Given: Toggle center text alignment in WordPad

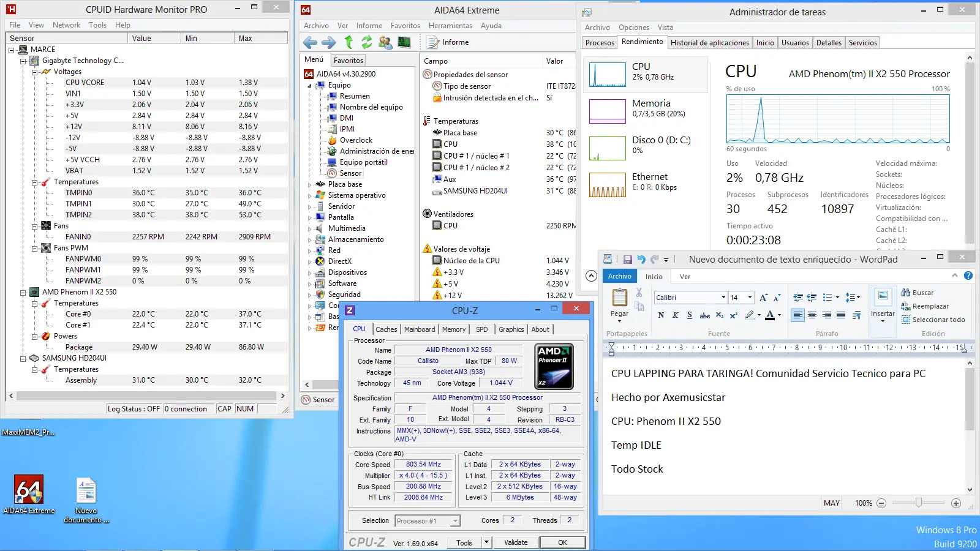Looking at the screenshot, I should click(x=812, y=315).
